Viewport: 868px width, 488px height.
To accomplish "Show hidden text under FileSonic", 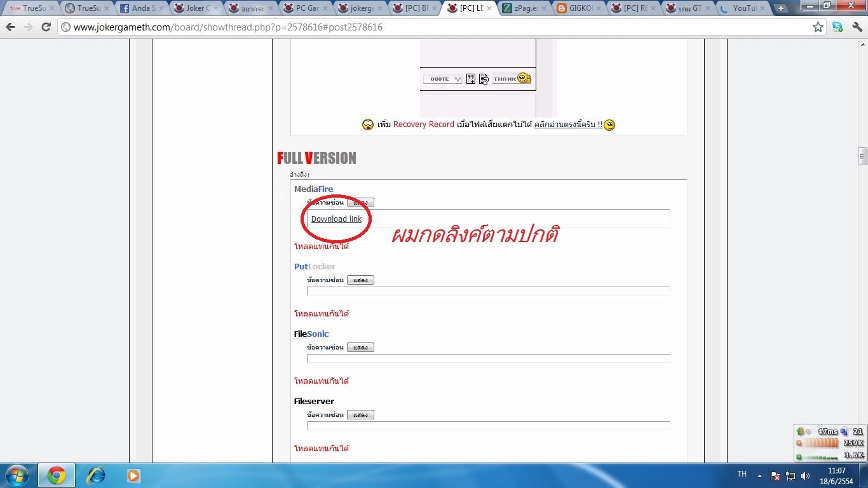I will click(360, 348).
